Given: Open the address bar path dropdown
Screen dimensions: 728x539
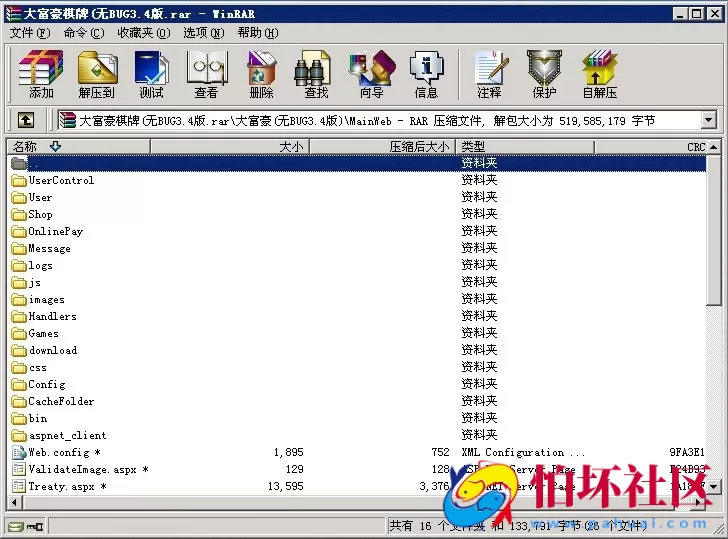Looking at the screenshot, I should (708, 120).
